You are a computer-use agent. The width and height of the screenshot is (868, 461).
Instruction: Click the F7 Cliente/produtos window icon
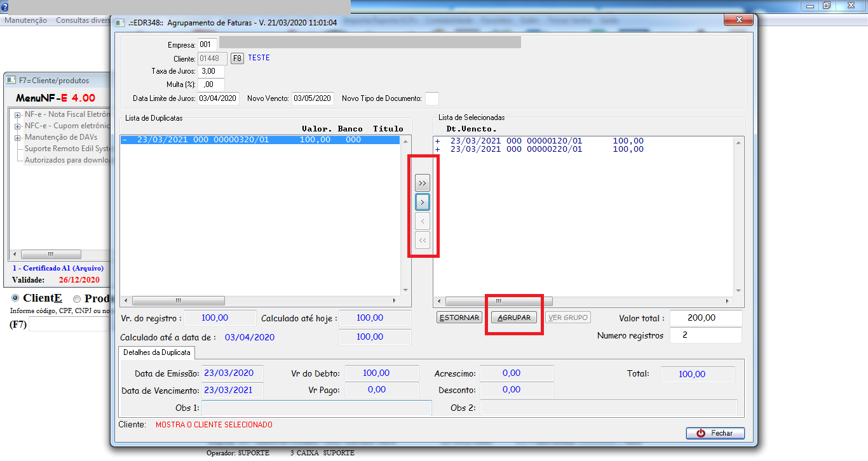pyautogui.click(x=11, y=81)
